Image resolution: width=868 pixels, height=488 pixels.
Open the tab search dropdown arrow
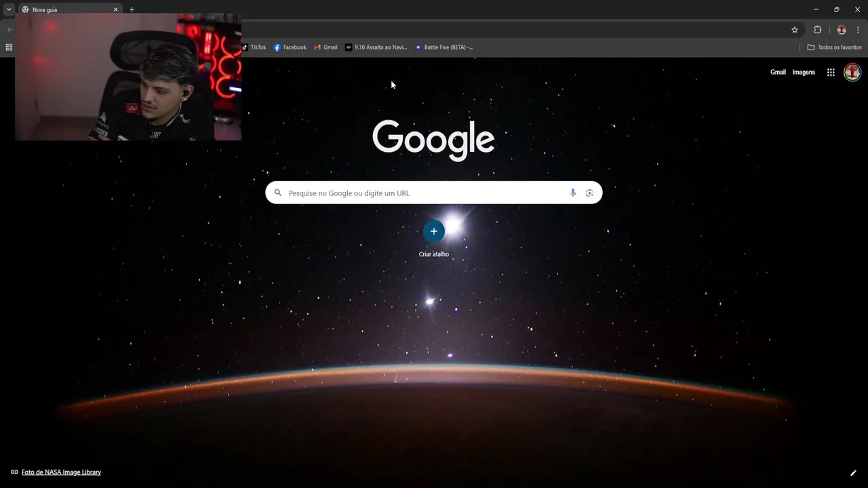(9, 9)
